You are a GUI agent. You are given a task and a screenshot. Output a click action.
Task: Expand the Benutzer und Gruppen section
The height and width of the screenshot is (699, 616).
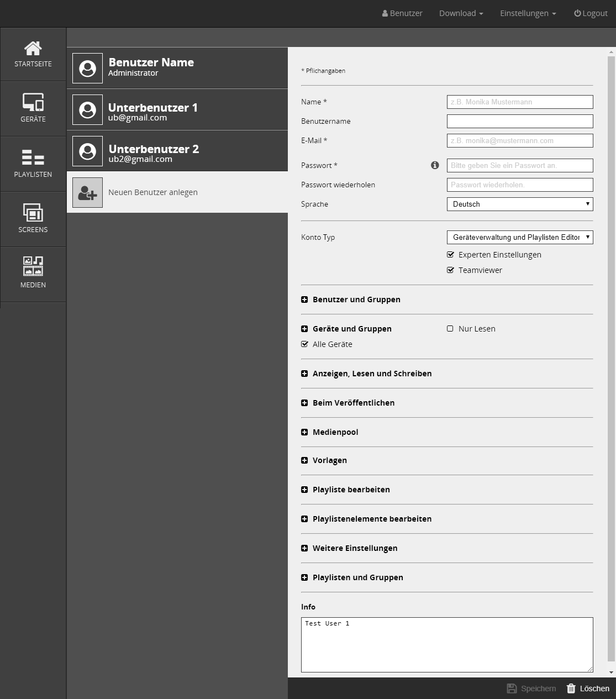304,299
